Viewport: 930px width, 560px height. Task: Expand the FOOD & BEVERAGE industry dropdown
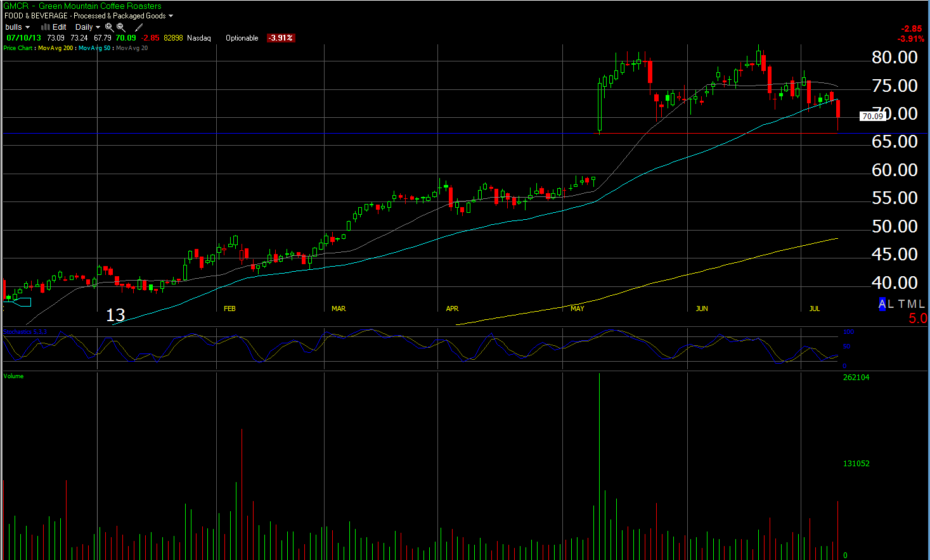[89, 16]
